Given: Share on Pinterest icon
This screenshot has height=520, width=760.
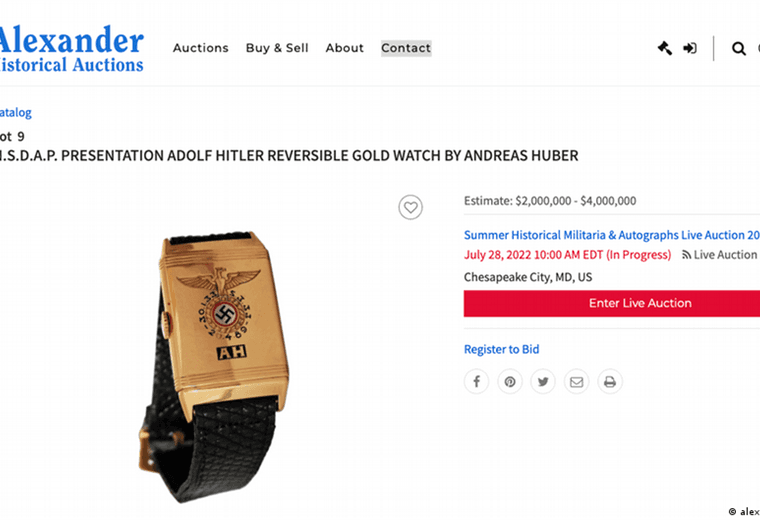Looking at the screenshot, I should click(510, 381).
